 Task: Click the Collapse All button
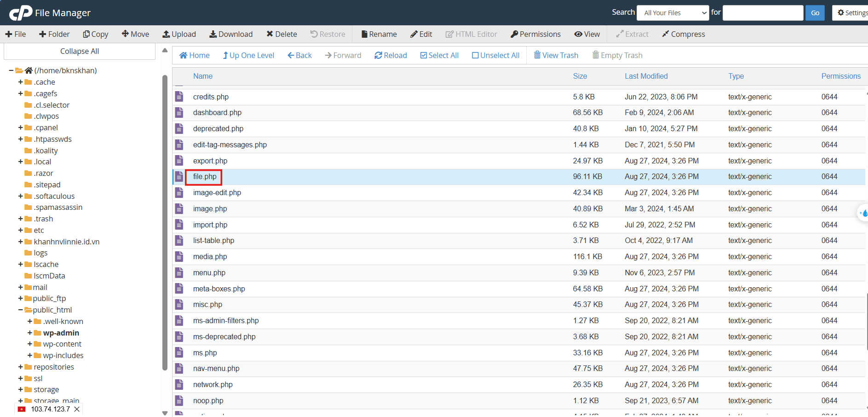[x=80, y=51]
